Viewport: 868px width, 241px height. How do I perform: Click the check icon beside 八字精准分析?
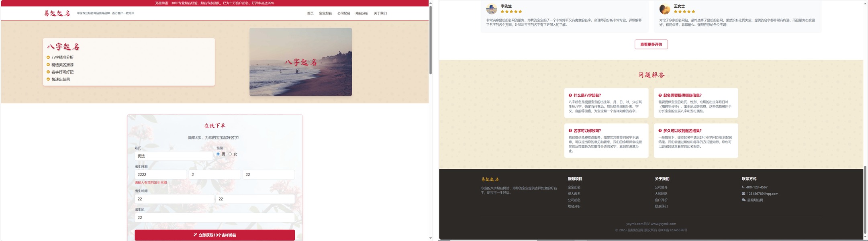(x=48, y=57)
